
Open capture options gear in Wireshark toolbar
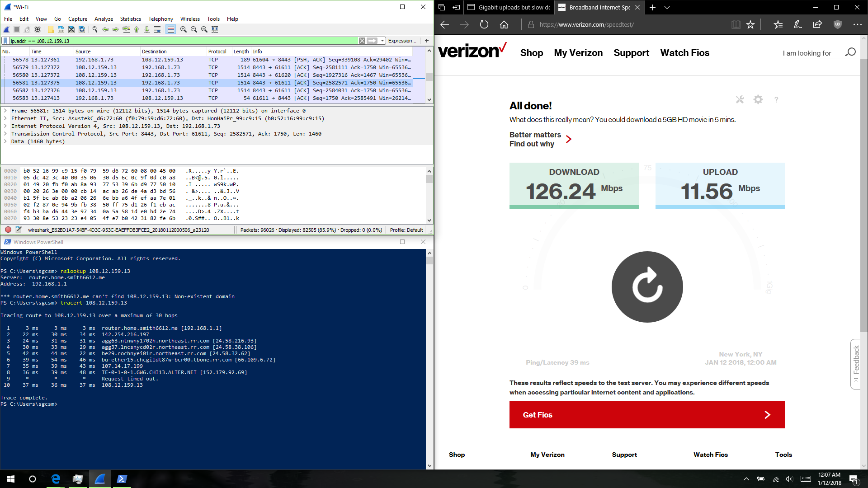[38, 29]
